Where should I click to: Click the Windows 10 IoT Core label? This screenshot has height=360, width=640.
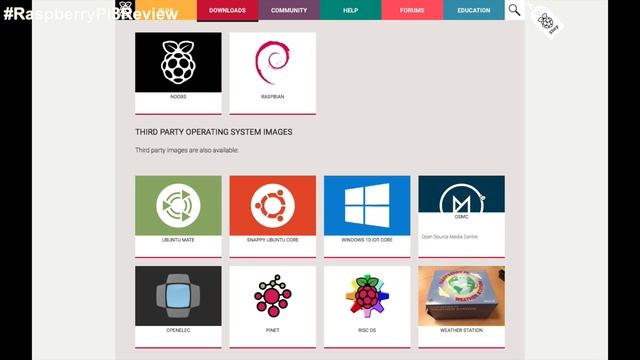click(367, 240)
